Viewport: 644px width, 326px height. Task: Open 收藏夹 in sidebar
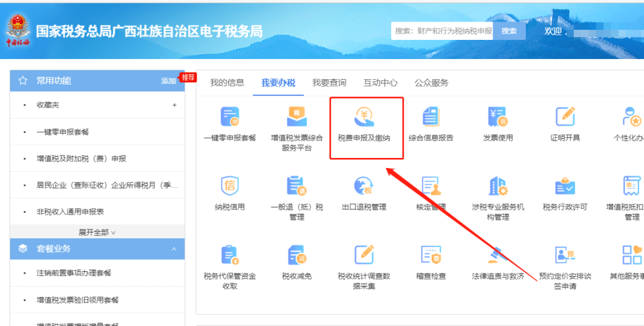click(48, 105)
